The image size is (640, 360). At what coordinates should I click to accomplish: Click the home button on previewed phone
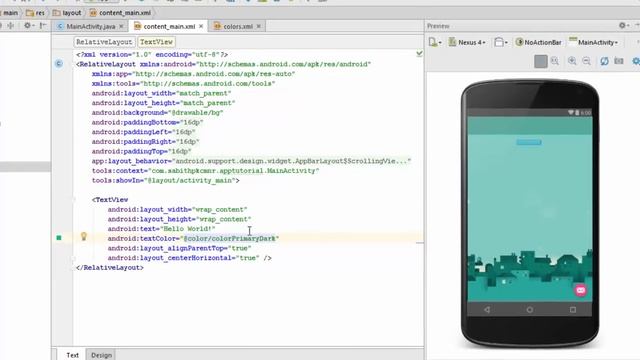click(x=530, y=310)
